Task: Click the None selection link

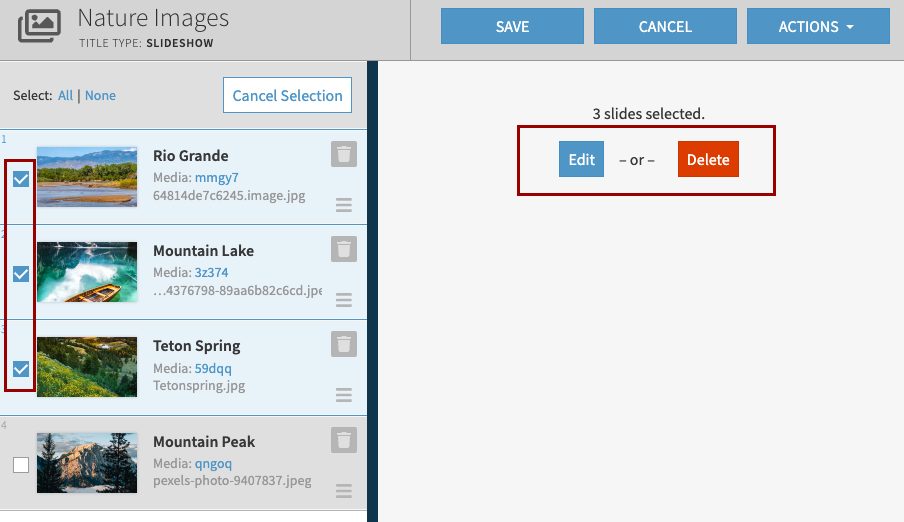Action: 100,96
